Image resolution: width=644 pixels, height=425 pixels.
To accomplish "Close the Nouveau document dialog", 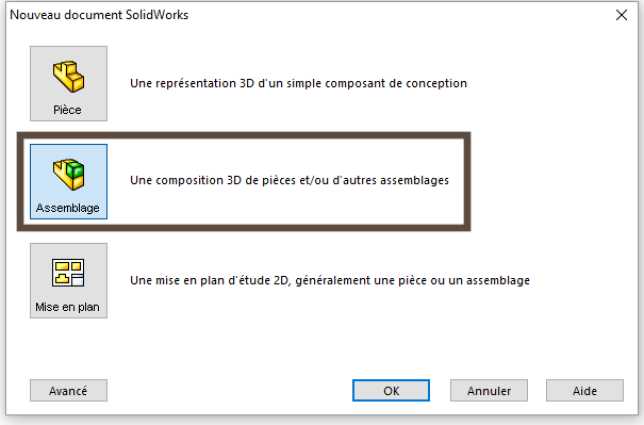I will tap(622, 15).
